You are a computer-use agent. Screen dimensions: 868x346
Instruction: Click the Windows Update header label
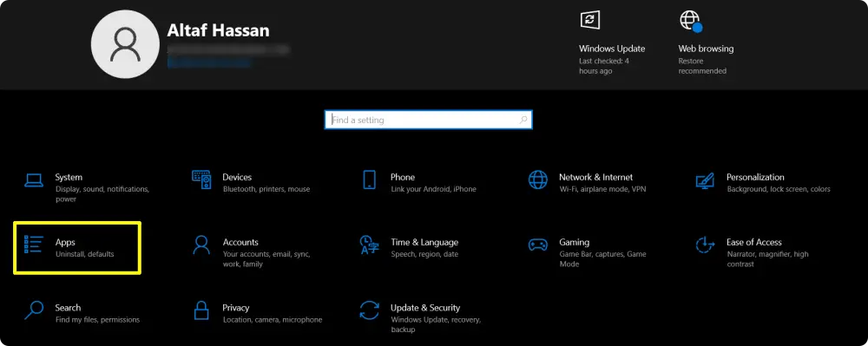(612, 49)
